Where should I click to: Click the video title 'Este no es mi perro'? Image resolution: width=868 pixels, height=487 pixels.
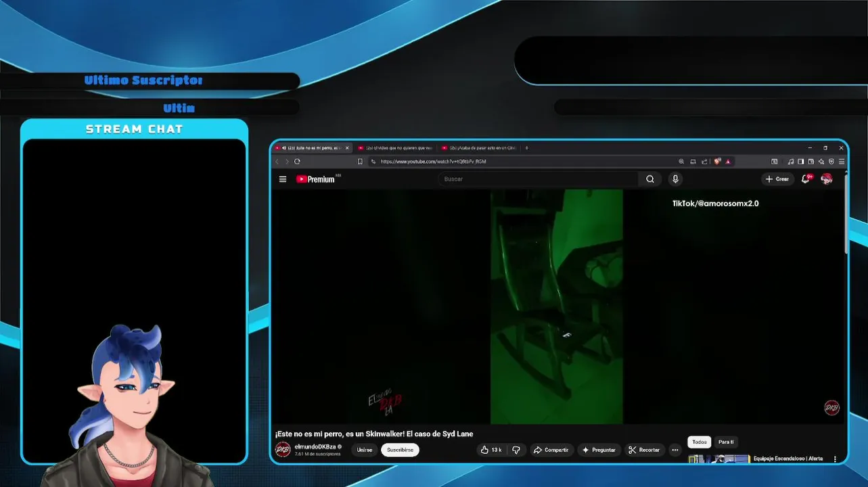[x=374, y=434]
